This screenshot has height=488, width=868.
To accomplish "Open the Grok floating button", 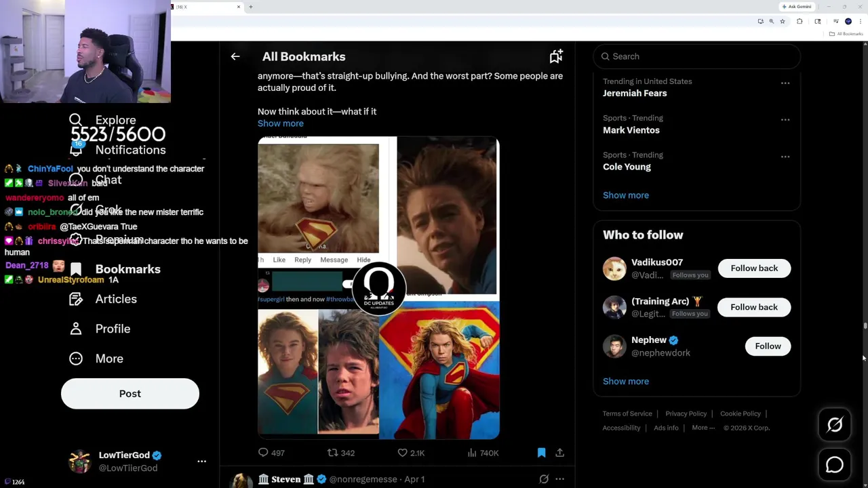I will click(x=835, y=425).
